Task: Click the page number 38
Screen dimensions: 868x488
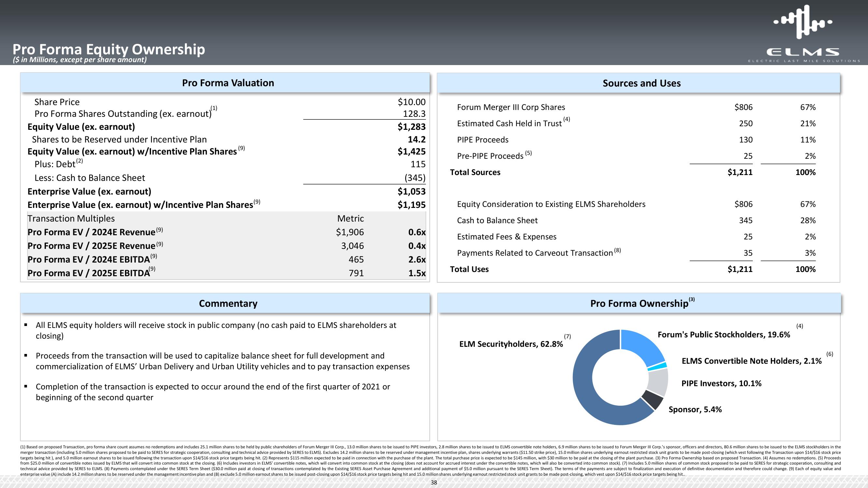Action: point(434,482)
